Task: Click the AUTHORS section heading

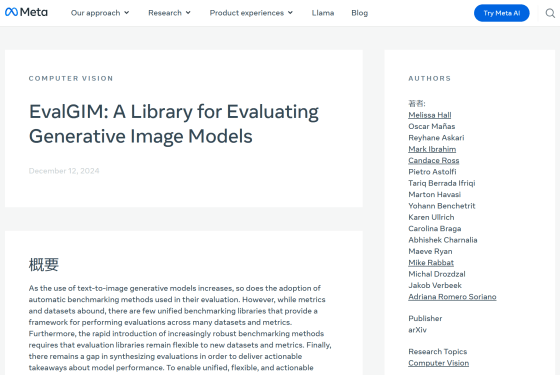Action: click(430, 78)
